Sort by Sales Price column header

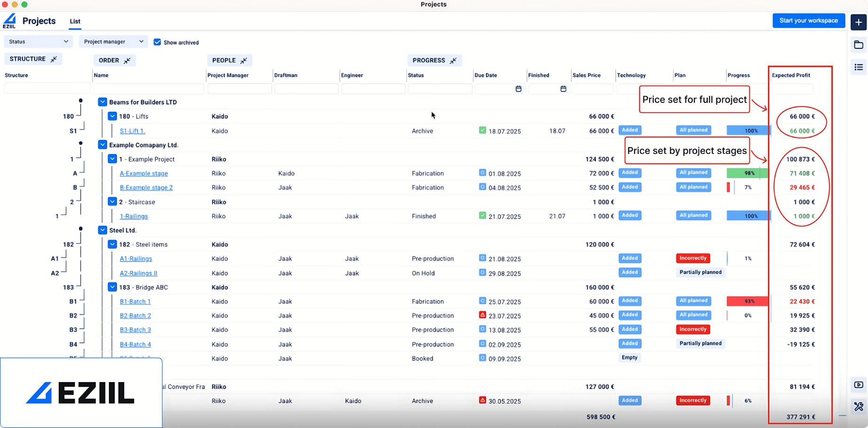coord(587,75)
